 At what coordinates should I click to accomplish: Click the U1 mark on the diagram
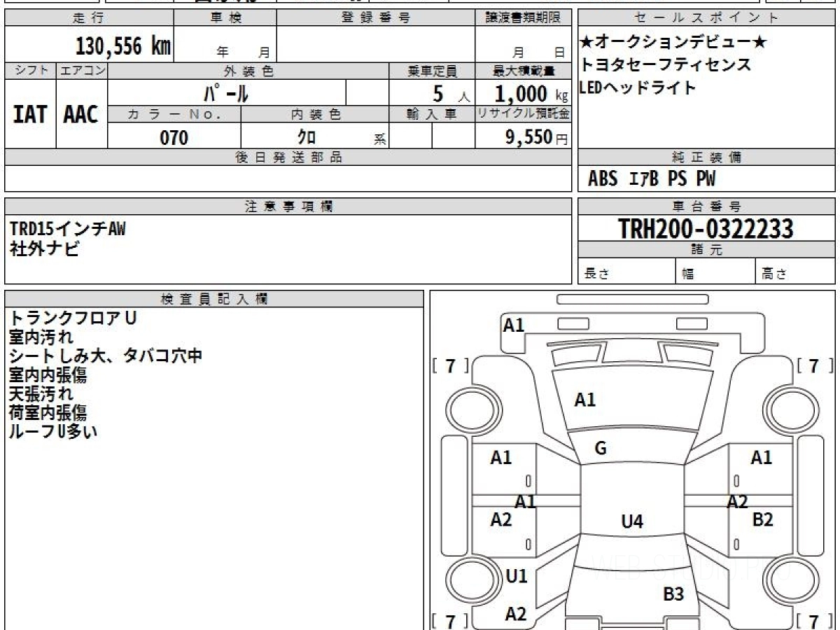(x=516, y=577)
